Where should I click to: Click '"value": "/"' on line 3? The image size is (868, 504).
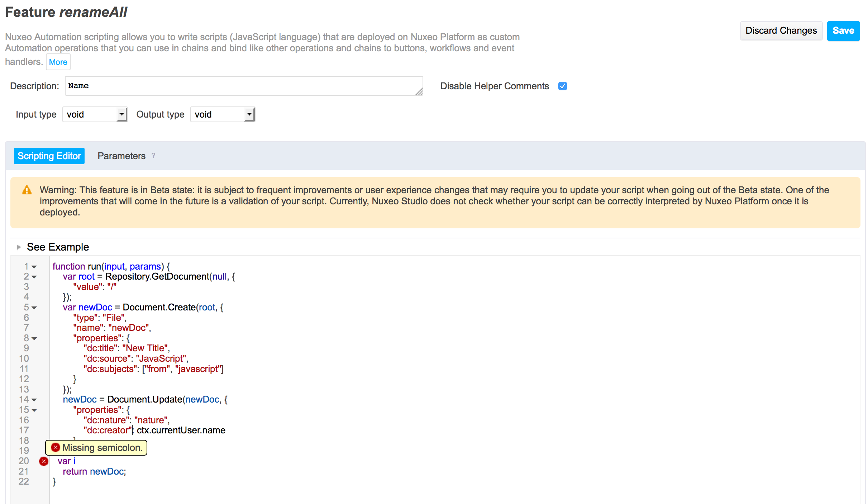click(x=95, y=287)
